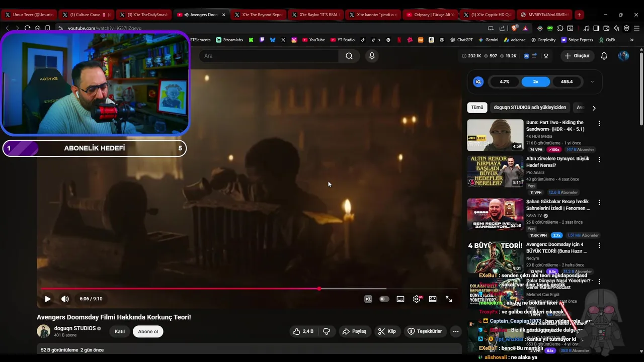Toggle subtitles in the player controls

click(400, 299)
